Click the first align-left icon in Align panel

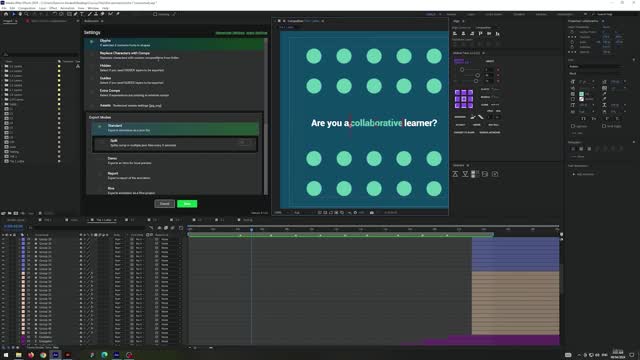455,33
